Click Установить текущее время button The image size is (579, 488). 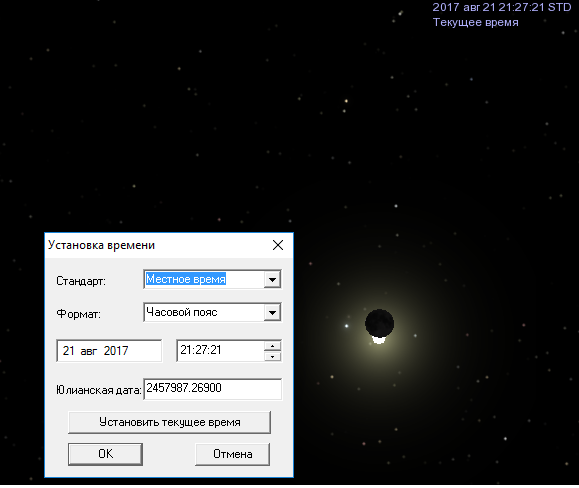[x=169, y=422]
